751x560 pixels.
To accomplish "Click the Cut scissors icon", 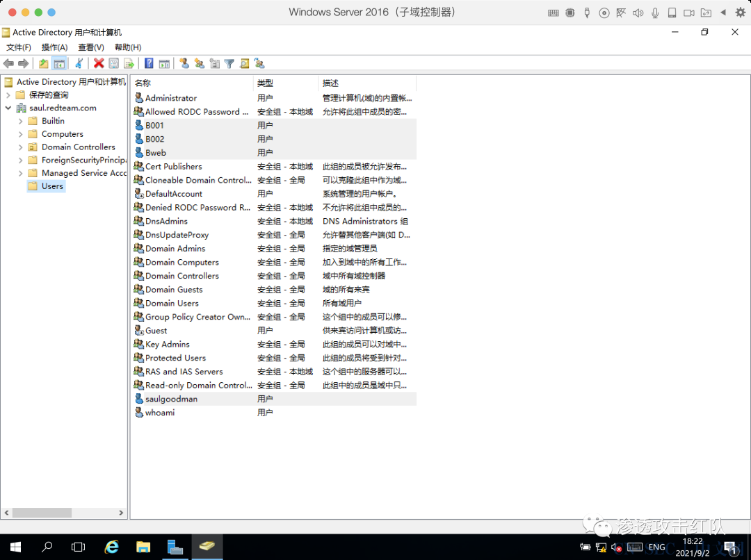I will coord(79,64).
